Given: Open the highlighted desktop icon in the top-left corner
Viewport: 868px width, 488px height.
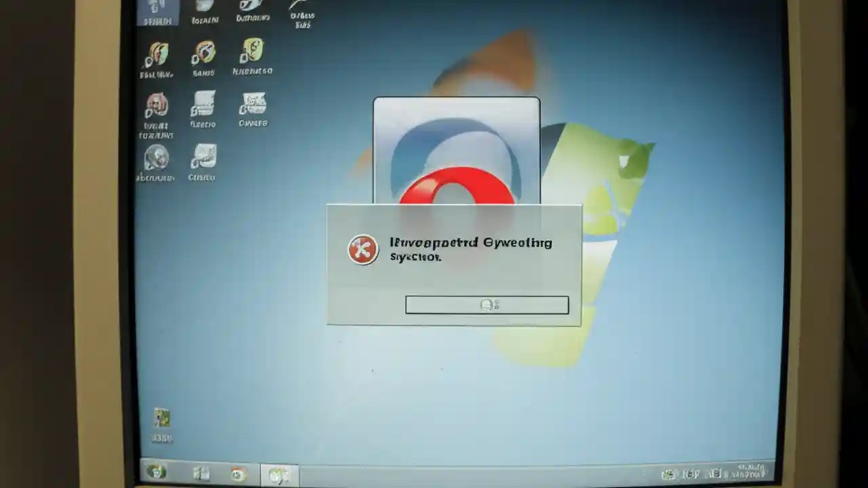Looking at the screenshot, I should (157, 9).
